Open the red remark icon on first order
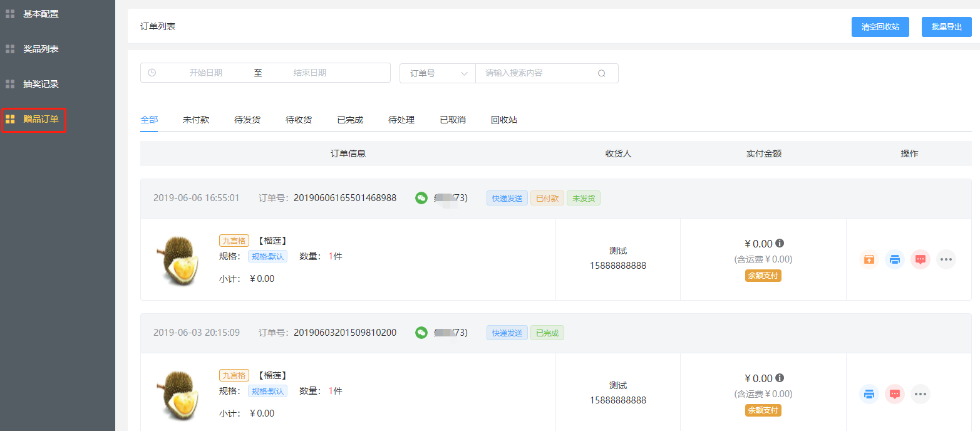This screenshot has height=431, width=980. (921, 259)
